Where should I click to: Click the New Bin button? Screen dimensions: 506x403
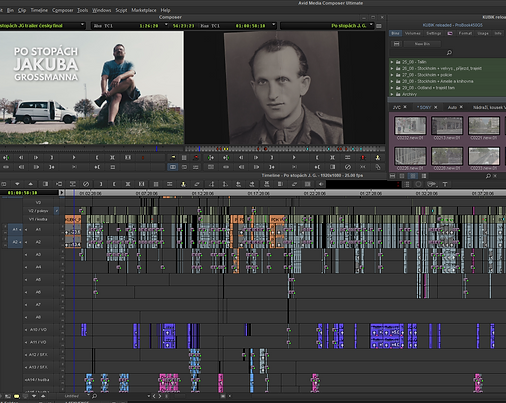pyautogui.click(x=422, y=44)
